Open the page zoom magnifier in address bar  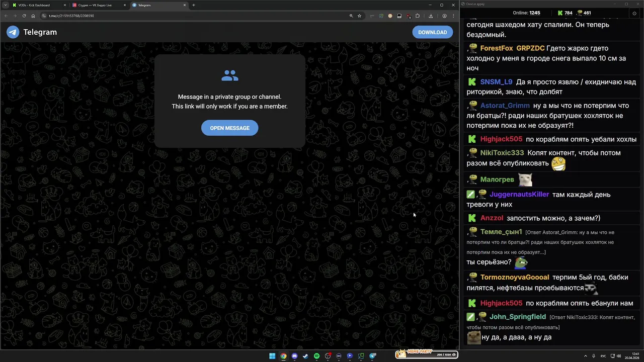tap(351, 16)
